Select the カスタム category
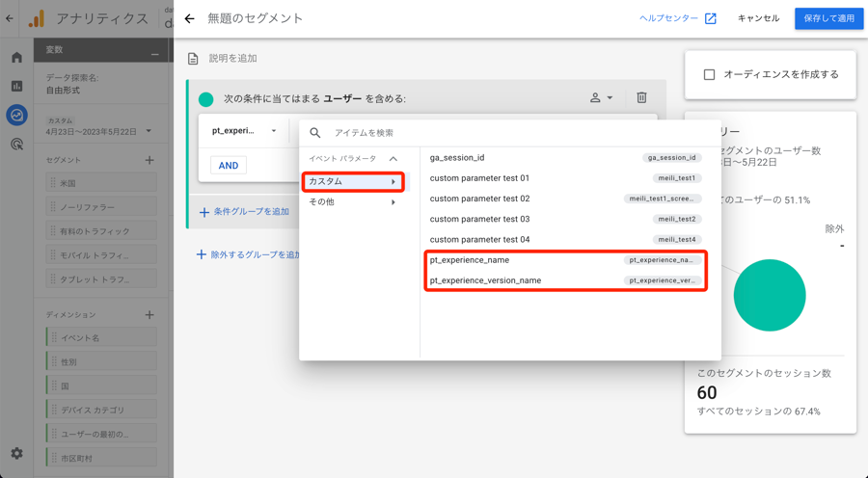This screenshot has height=478, width=868. (x=352, y=181)
